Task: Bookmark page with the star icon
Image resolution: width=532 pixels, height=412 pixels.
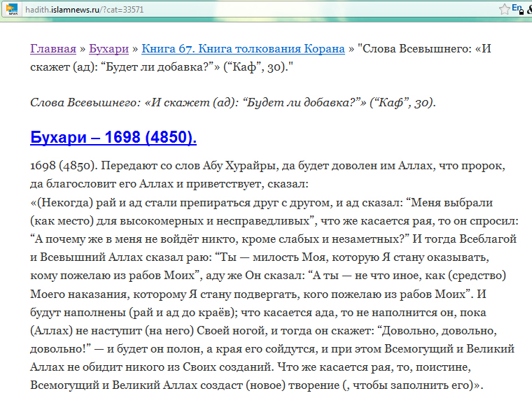Action: pyautogui.click(x=505, y=9)
